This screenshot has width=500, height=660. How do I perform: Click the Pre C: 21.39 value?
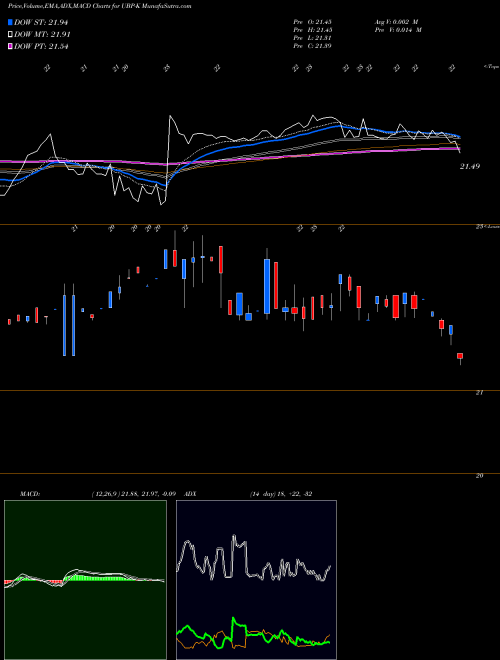pyautogui.click(x=312, y=46)
